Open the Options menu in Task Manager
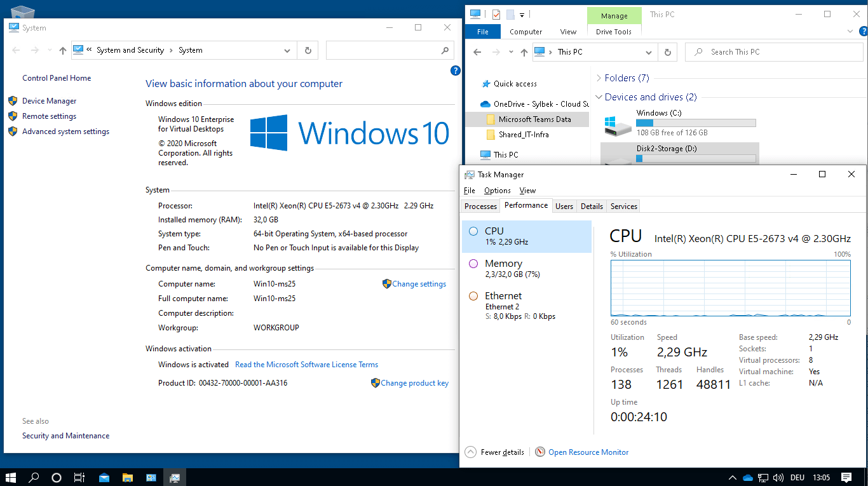Image resolution: width=868 pixels, height=486 pixels. [497, 190]
